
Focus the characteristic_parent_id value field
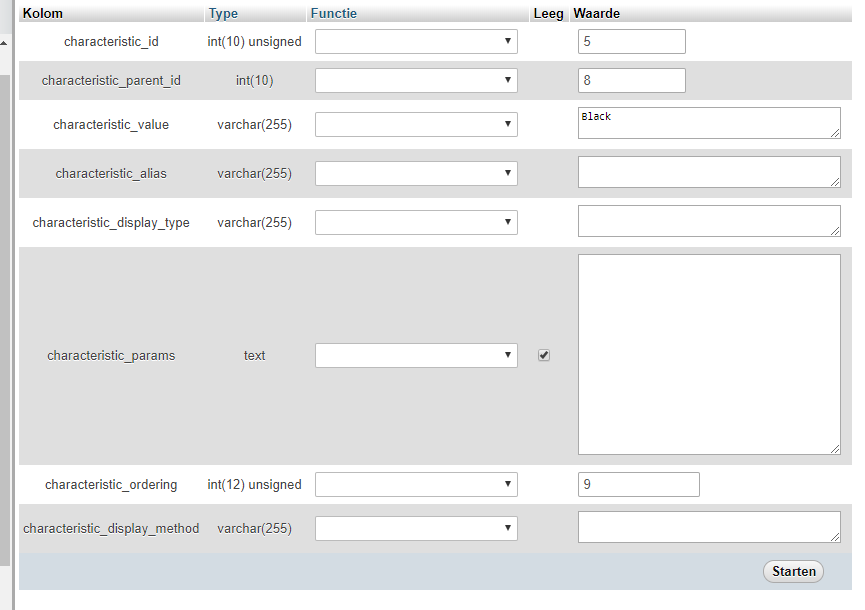pos(632,81)
